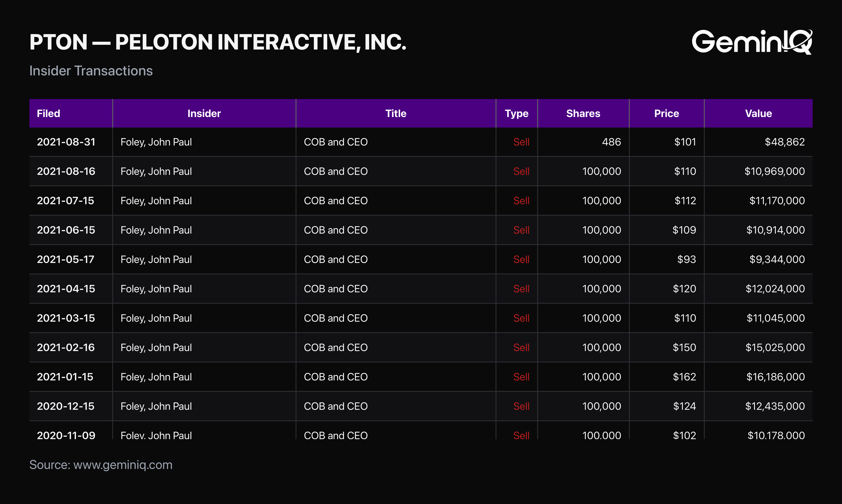The width and height of the screenshot is (842, 504).
Task: Click COB and CEO in the 2021-07-15 row
Action: (336, 201)
